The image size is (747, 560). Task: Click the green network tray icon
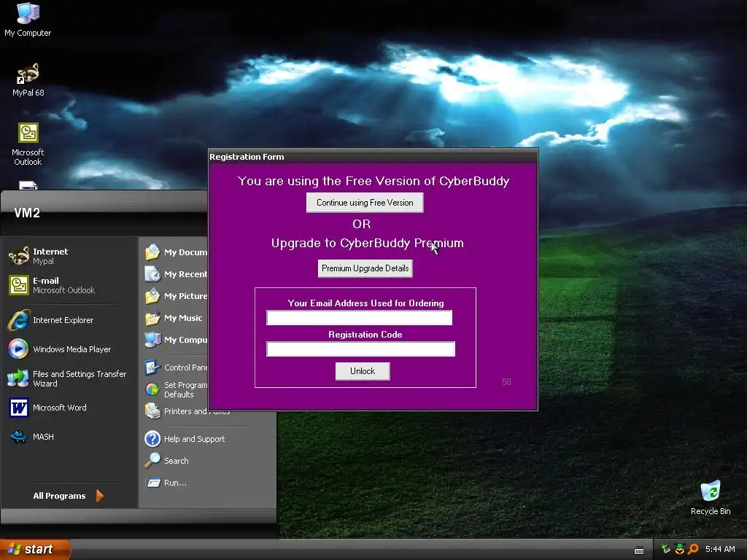(x=665, y=549)
